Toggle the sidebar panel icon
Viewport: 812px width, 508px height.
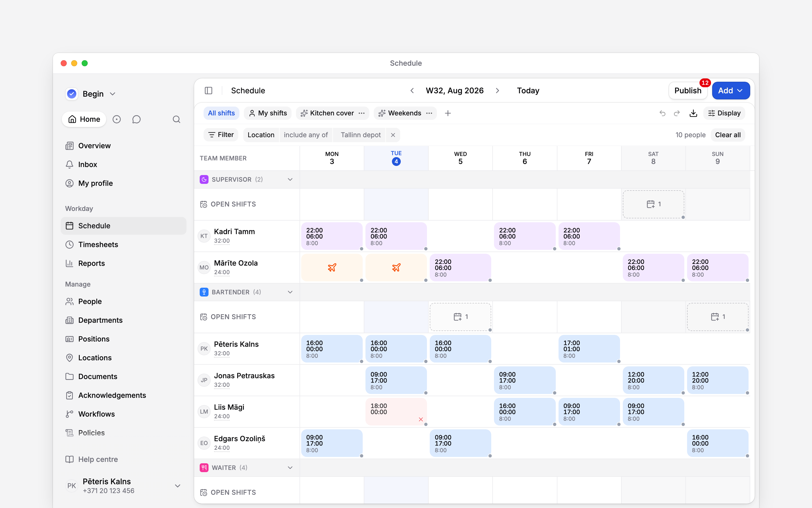208,91
